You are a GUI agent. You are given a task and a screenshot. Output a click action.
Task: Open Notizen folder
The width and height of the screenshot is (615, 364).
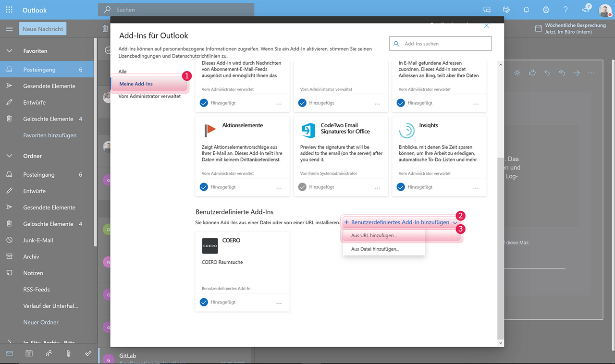47,273
